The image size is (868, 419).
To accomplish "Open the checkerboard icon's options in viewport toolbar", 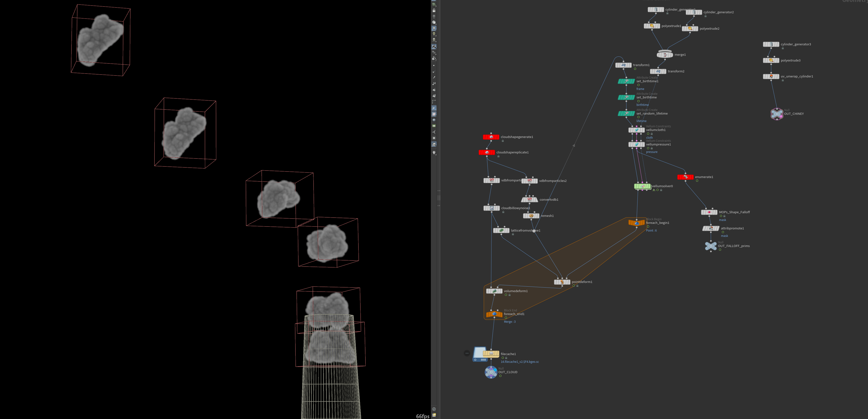I will click(434, 114).
